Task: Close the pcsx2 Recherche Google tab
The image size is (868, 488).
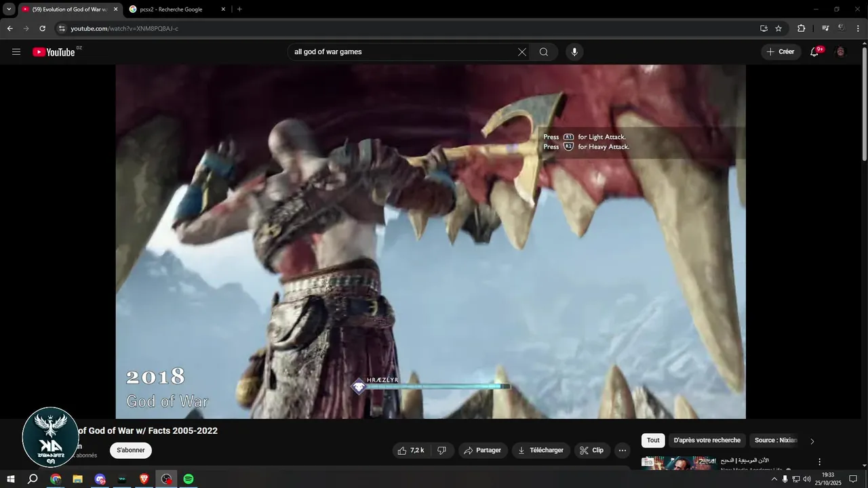Action: coord(223,9)
